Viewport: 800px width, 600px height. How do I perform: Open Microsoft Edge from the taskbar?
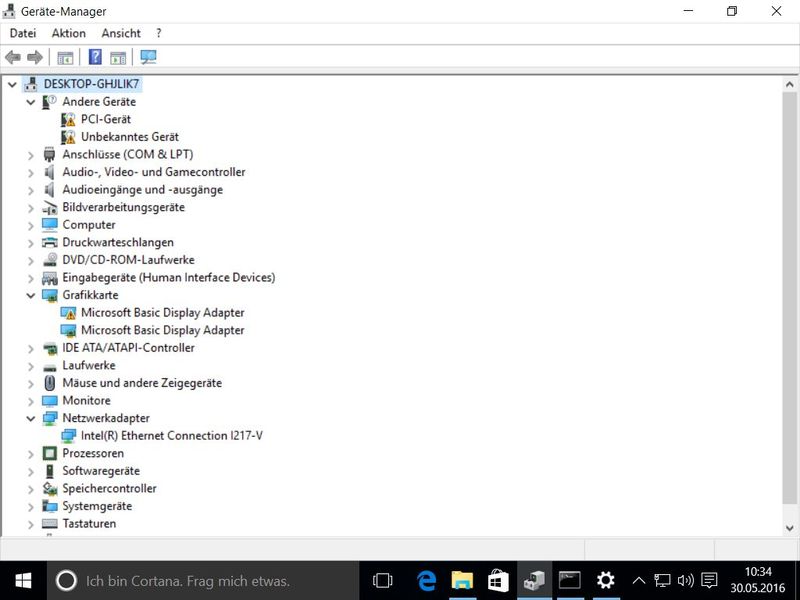[427, 580]
